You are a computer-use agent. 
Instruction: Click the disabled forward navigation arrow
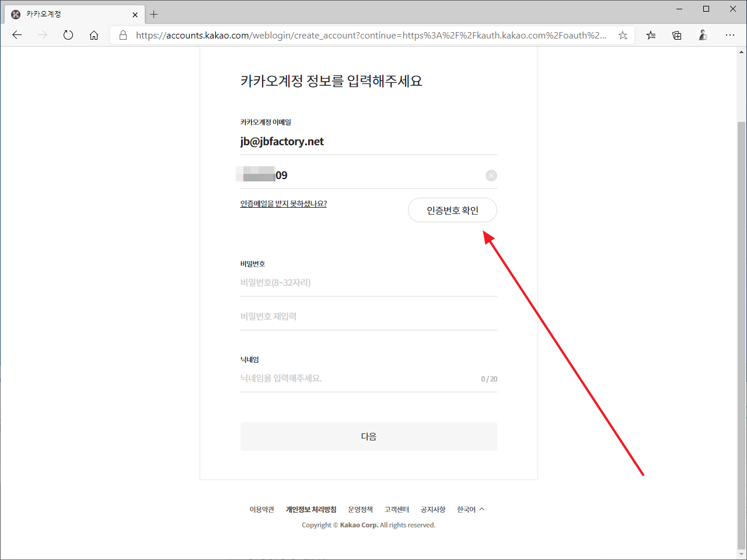(43, 35)
